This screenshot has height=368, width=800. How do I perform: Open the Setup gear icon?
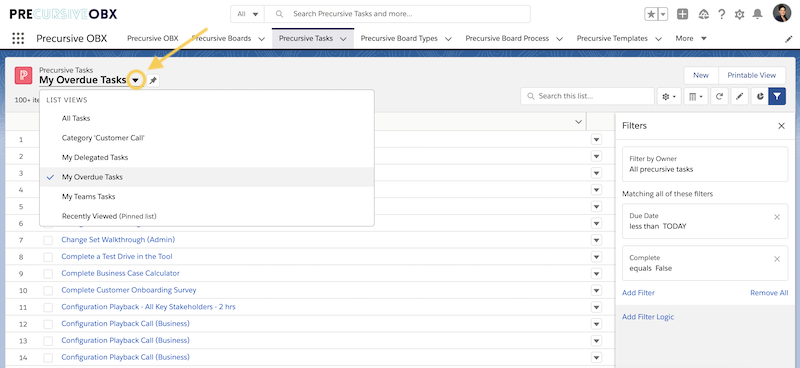click(x=739, y=14)
